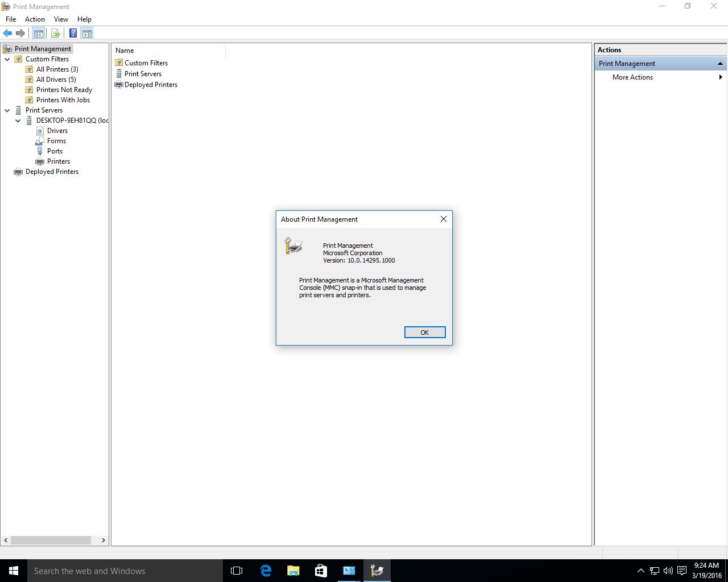Show hidden tray icons chevron

click(640, 571)
